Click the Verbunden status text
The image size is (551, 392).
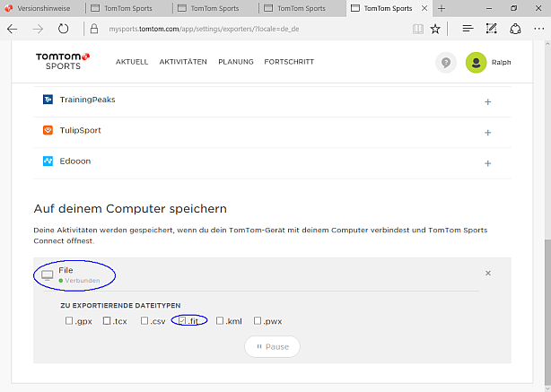point(83,280)
